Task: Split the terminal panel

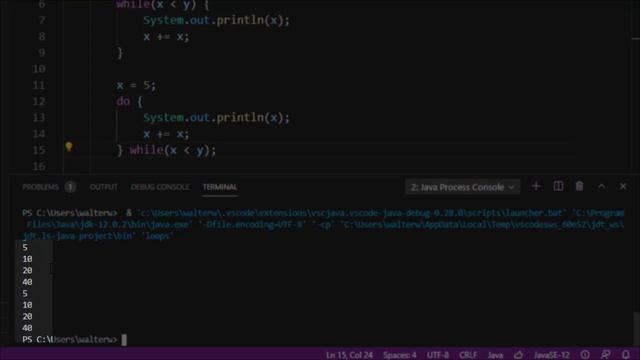Action: tap(558, 187)
